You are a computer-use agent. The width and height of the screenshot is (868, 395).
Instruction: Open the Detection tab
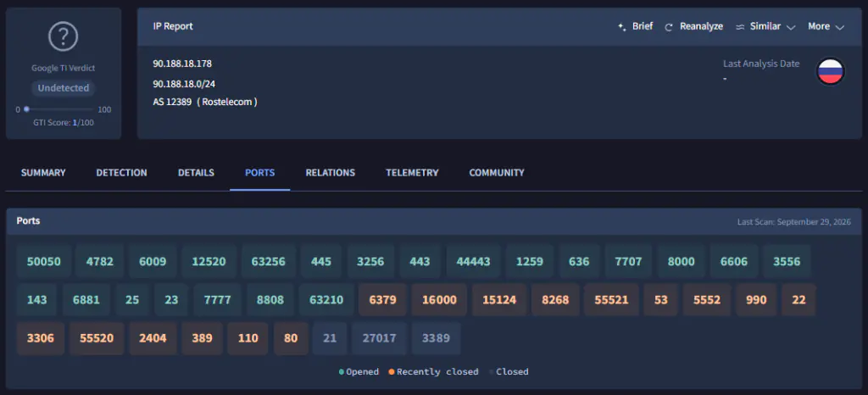coord(122,173)
